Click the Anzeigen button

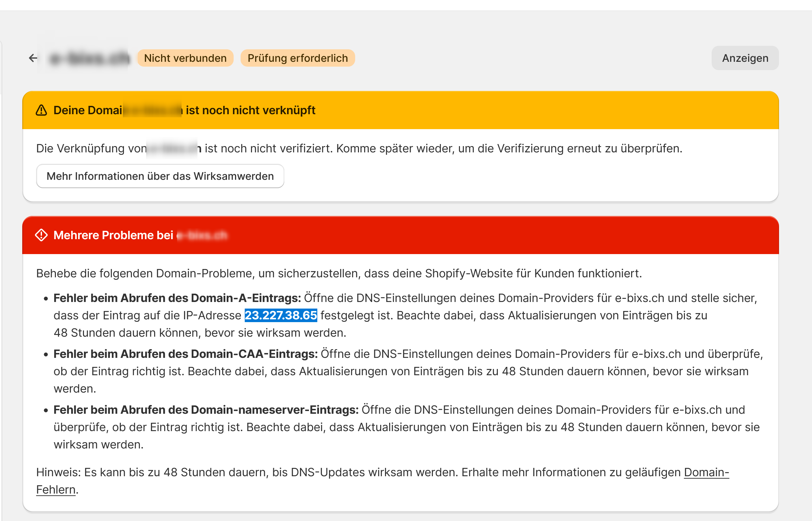745,58
